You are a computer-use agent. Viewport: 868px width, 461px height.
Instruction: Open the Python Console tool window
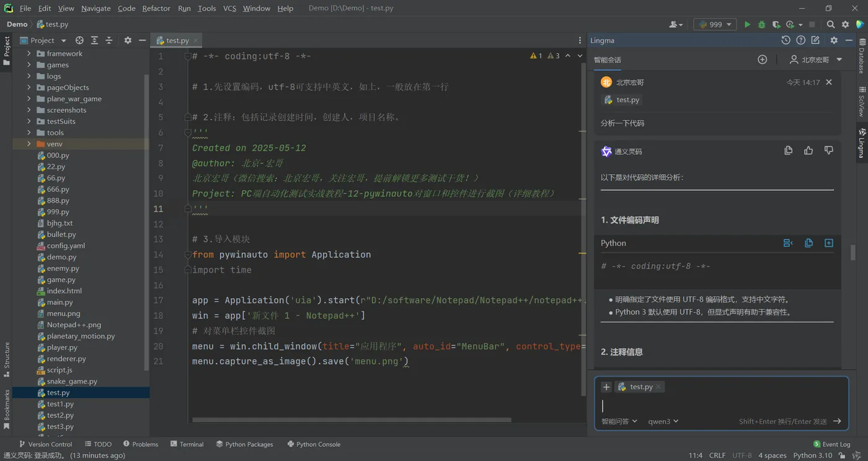[314, 444]
